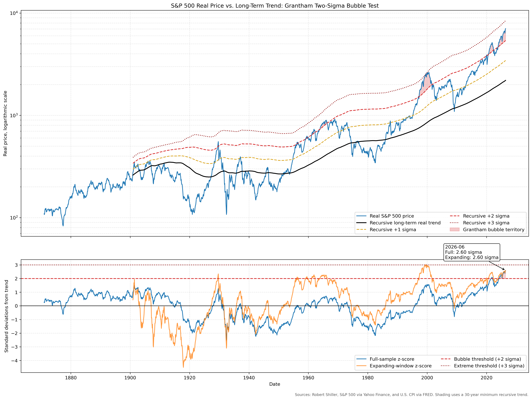532x400 pixels.
Task: Click the −2 tick label on lower chart y-axis
Action: click(x=15, y=333)
